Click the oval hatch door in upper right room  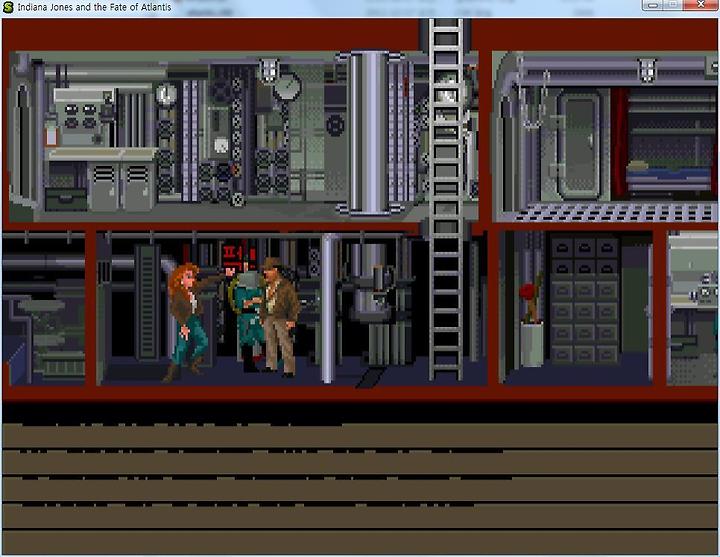point(579,143)
